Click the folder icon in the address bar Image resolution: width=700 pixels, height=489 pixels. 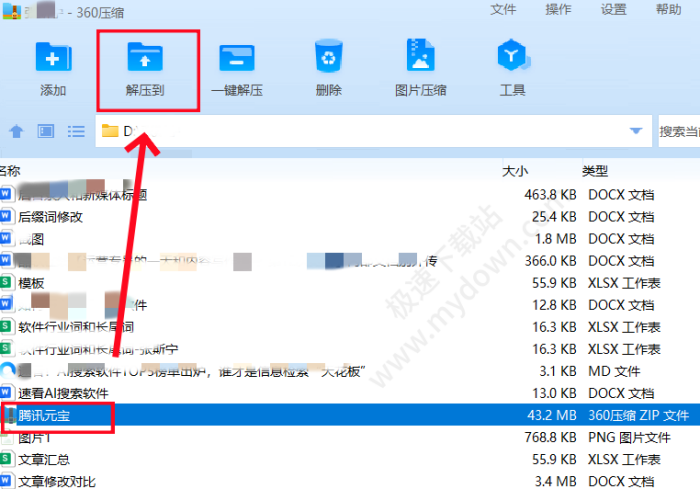110,131
